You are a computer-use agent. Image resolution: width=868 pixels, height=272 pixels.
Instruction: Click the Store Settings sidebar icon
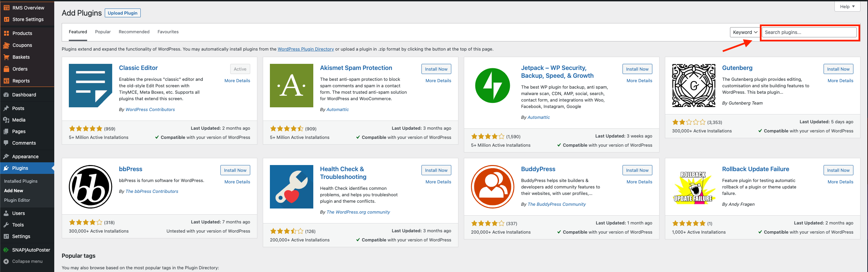(x=6, y=19)
